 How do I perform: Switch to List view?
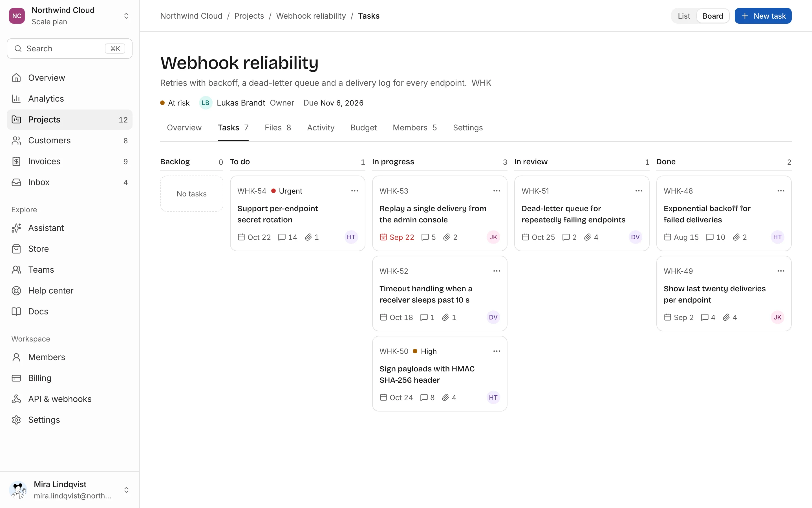684,16
